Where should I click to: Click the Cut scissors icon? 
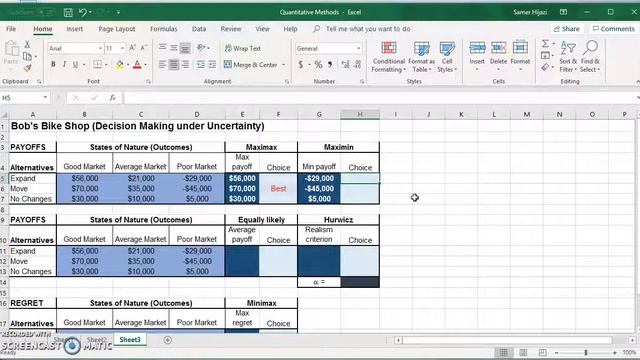(x=27, y=44)
